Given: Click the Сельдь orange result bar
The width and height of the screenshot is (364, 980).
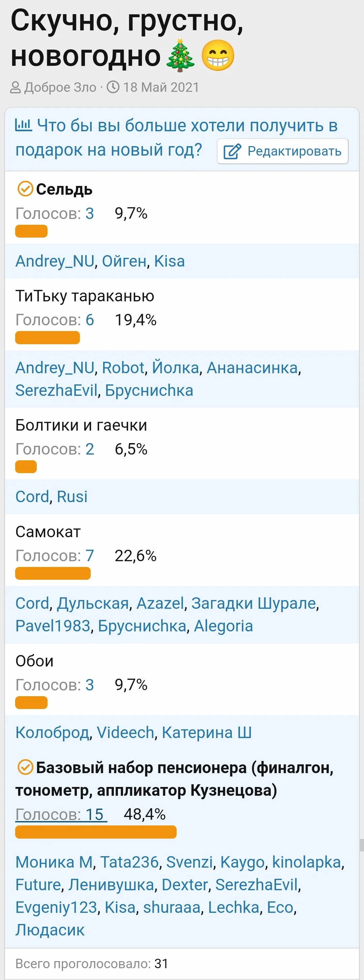Looking at the screenshot, I should pyautogui.click(x=31, y=231).
